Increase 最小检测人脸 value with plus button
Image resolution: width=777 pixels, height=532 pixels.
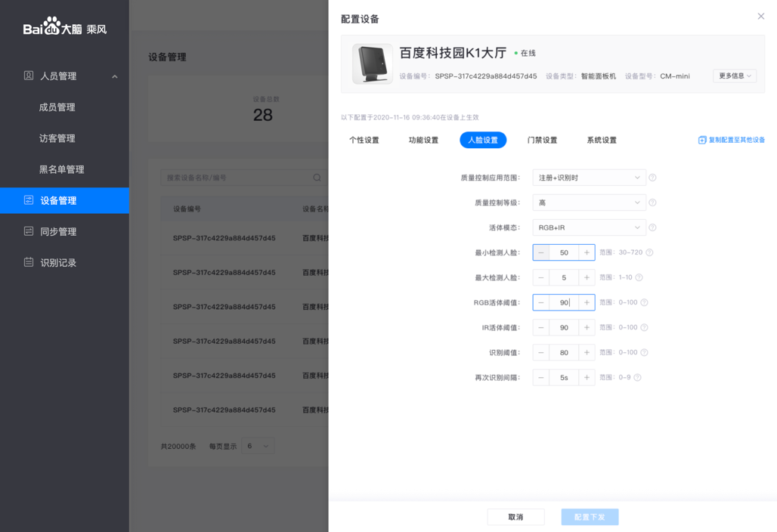point(587,252)
